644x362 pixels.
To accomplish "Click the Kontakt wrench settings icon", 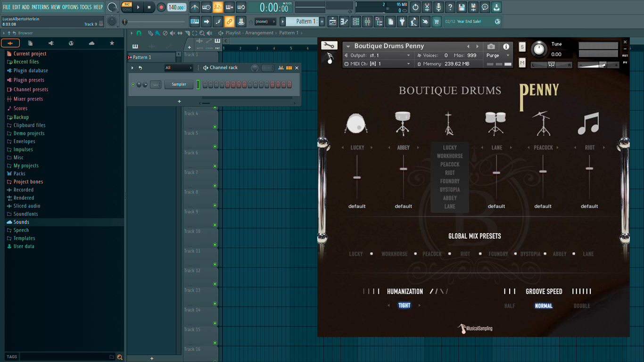I will [329, 46].
